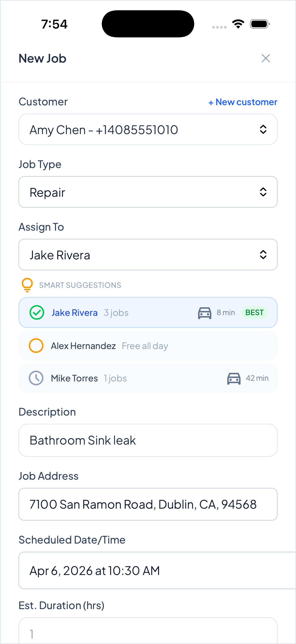Click the Job Address input field
Image resolution: width=296 pixels, height=644 pixels.
pos(148,504)
